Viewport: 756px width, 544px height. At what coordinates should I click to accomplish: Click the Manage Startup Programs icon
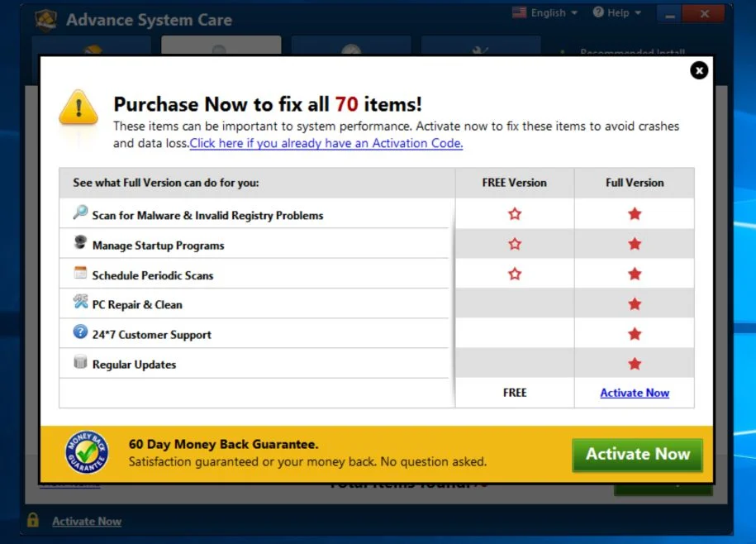pyautogui.click(x=80, y=242)
